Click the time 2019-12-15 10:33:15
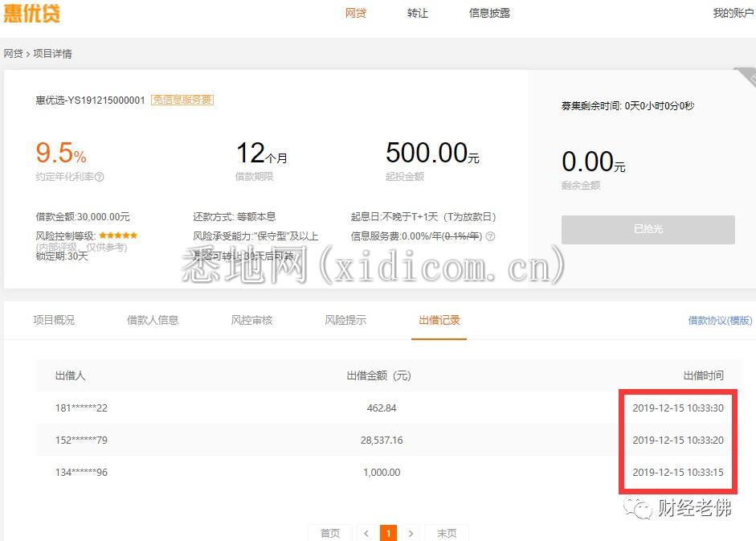 [x=678, y=473]
